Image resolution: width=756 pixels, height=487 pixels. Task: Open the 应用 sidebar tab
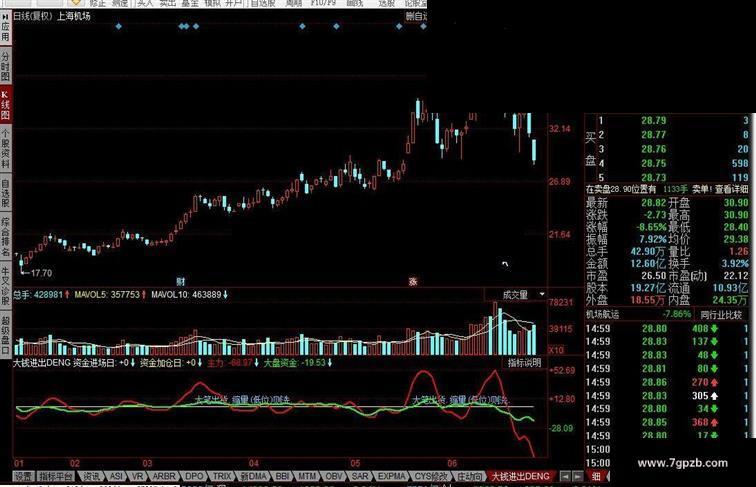[5, 28]
